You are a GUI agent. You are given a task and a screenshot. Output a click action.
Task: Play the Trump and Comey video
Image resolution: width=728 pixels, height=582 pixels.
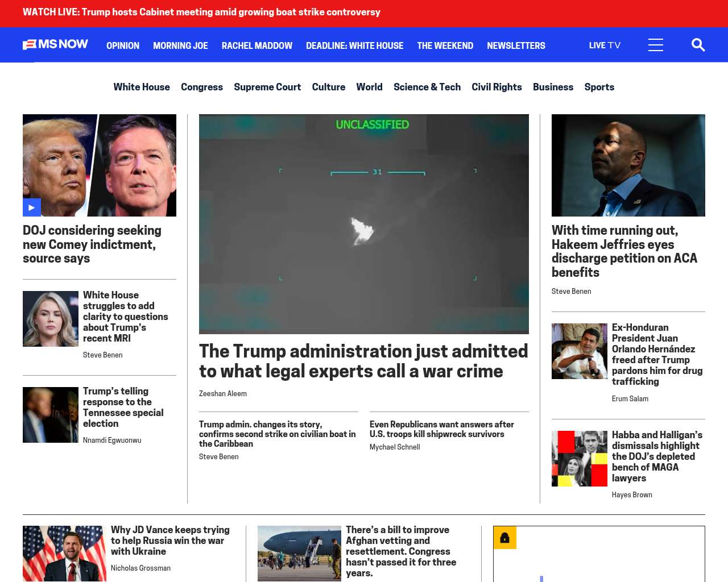coord(32,207)
